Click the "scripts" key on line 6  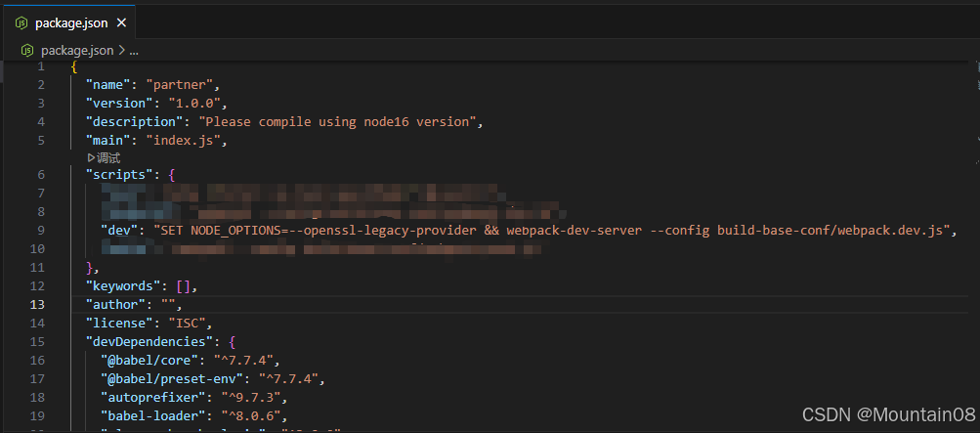(120, 174)
